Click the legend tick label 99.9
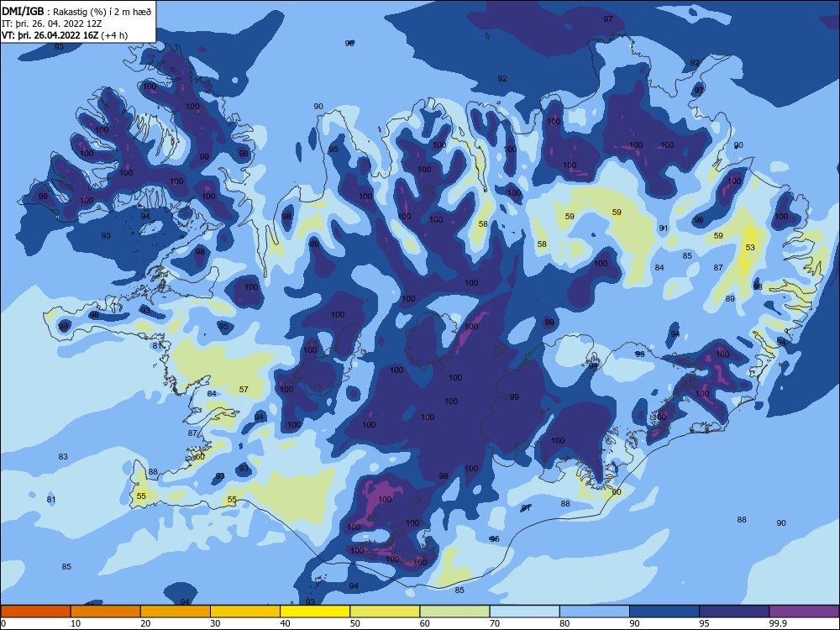Screen dimensions: 840x630 tap(778, 623)
